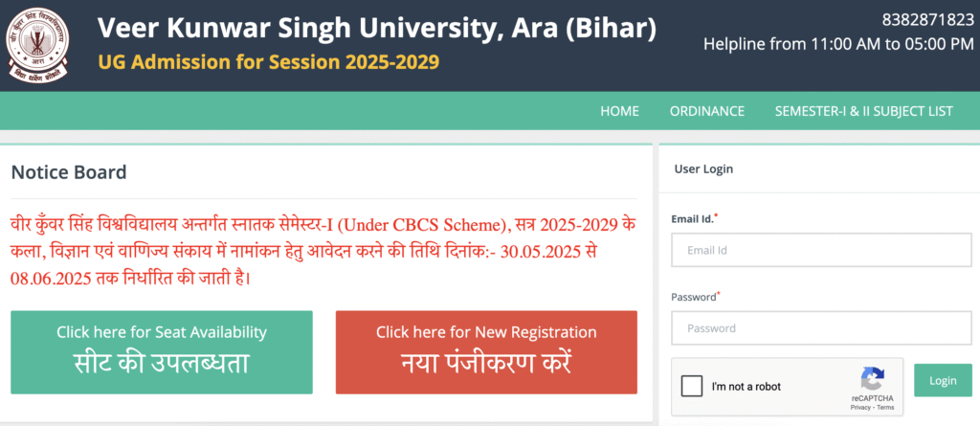Open the reCAPTCHA Terms link

885,407
